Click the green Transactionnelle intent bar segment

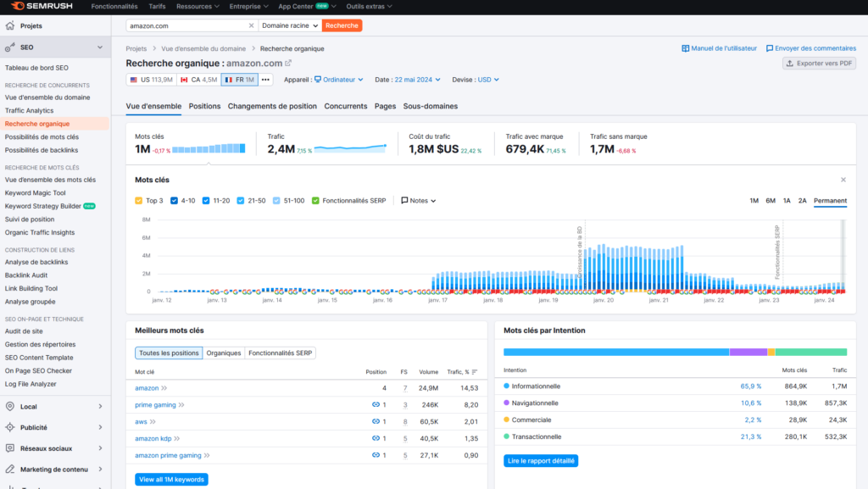point(811,353)
